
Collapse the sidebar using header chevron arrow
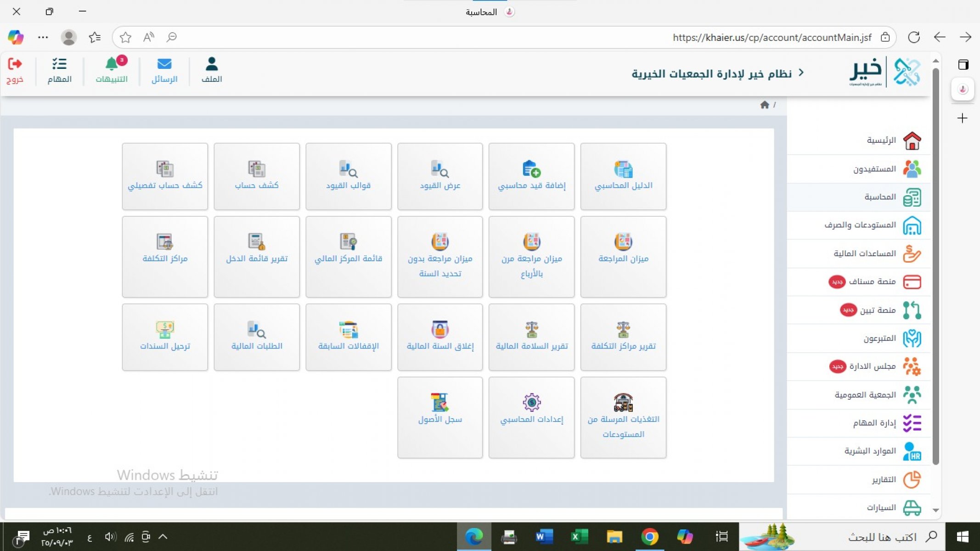[x=801, y=73]
